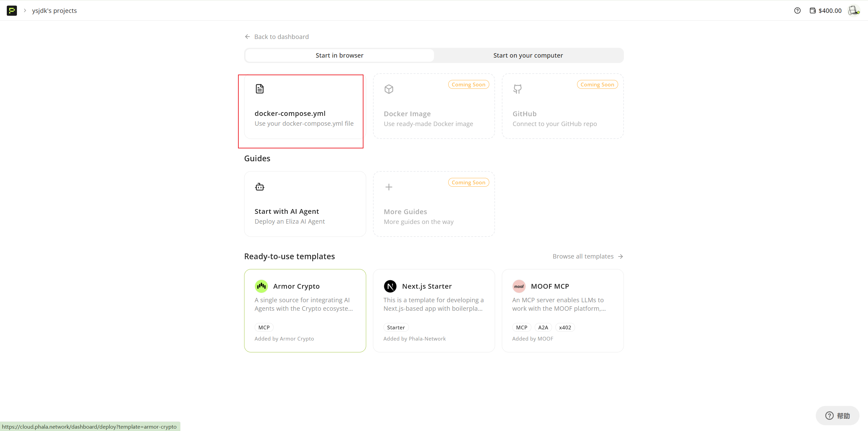Click the A2A tag on MOOF MCP
This screenshot has width=868, height=431.
coord(543,327)
